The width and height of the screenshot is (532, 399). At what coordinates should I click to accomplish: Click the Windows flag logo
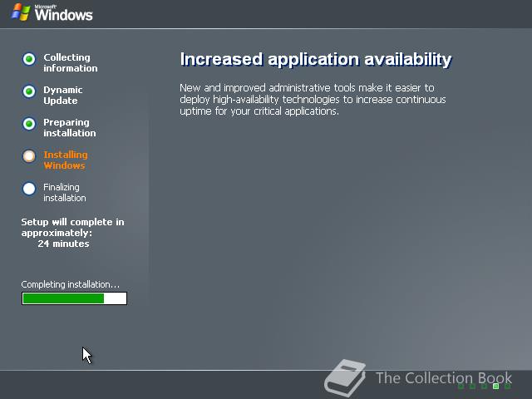coord(21,12)
